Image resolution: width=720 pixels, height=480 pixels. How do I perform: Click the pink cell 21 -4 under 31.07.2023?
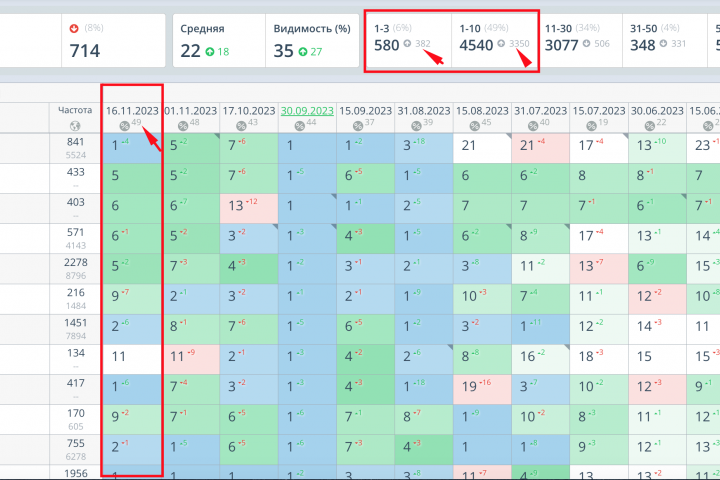[x=540, y=148]
